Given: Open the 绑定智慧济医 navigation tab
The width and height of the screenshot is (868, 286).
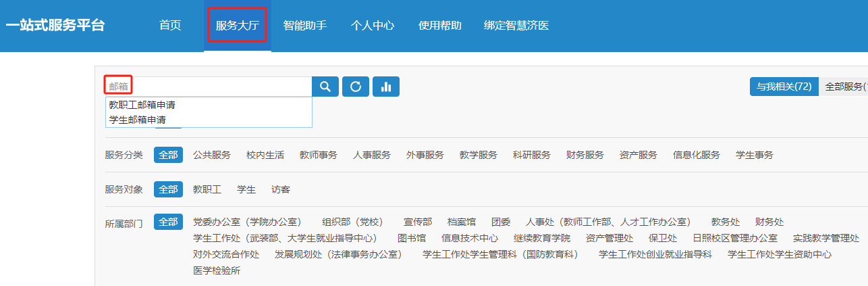Looking at the screenshot, I should 516,26.
